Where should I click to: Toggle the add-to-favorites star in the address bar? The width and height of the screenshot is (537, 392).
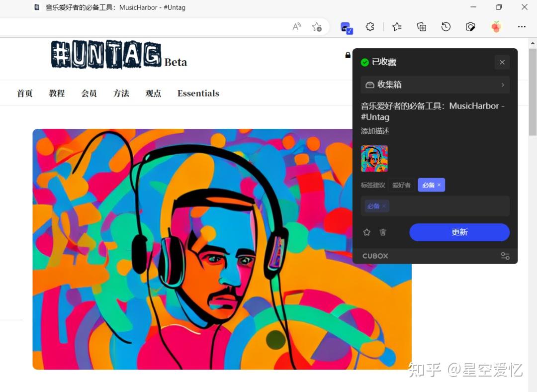click(x=317, y=27)
